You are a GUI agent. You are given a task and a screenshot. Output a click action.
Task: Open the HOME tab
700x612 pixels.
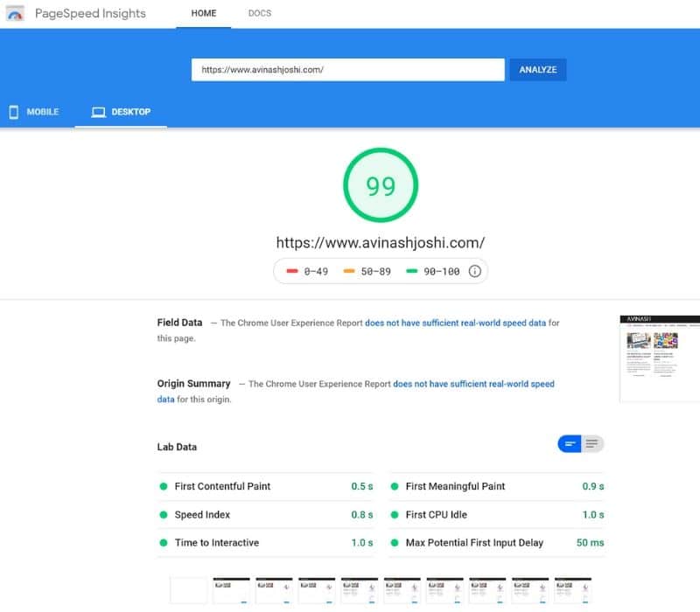tap(204, 13)
